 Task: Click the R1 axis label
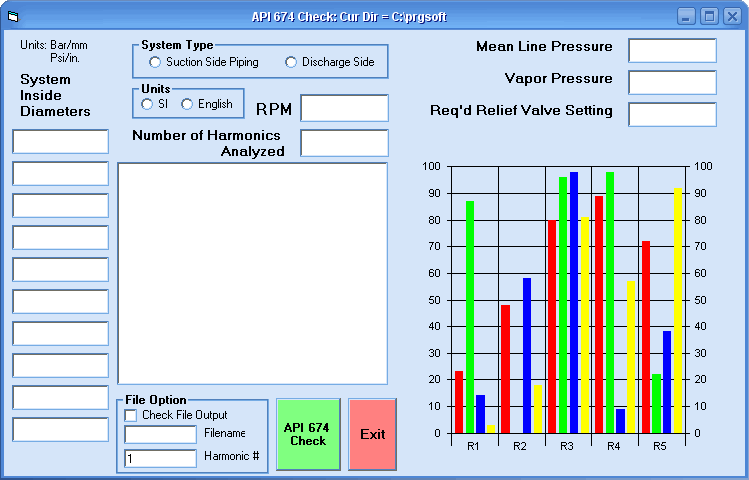(x=473, y=446)
